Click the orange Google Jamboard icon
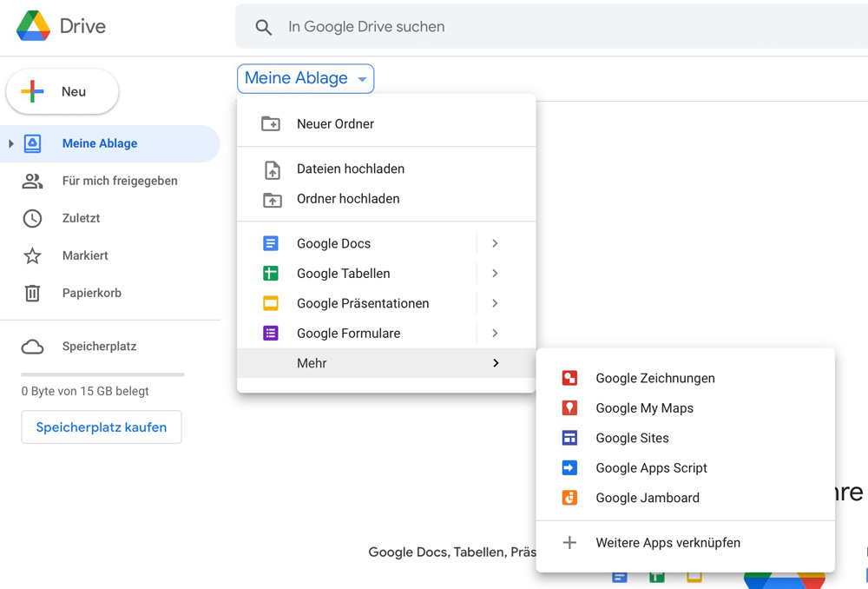868x589 pixels. pos(569,498)
